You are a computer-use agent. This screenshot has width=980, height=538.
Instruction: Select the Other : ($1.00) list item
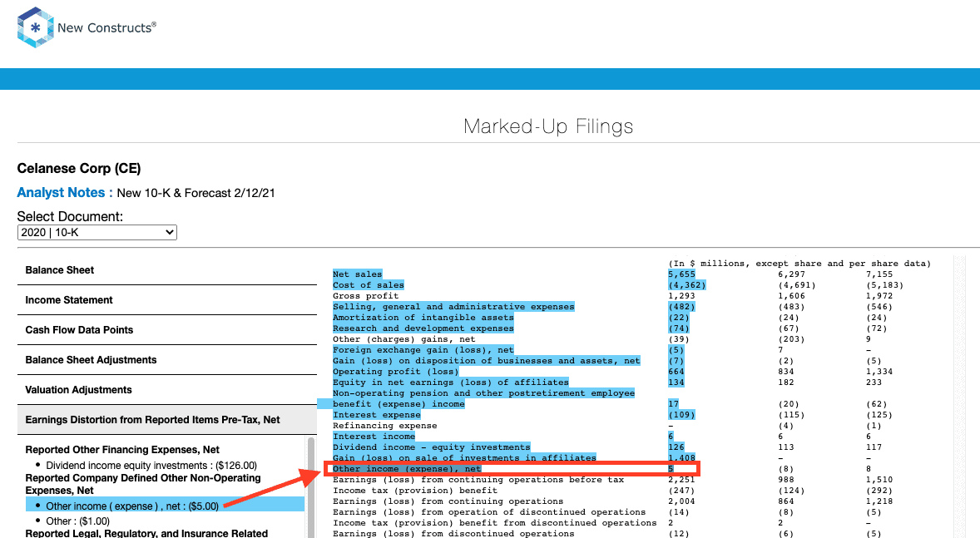(x=77, y=521)
